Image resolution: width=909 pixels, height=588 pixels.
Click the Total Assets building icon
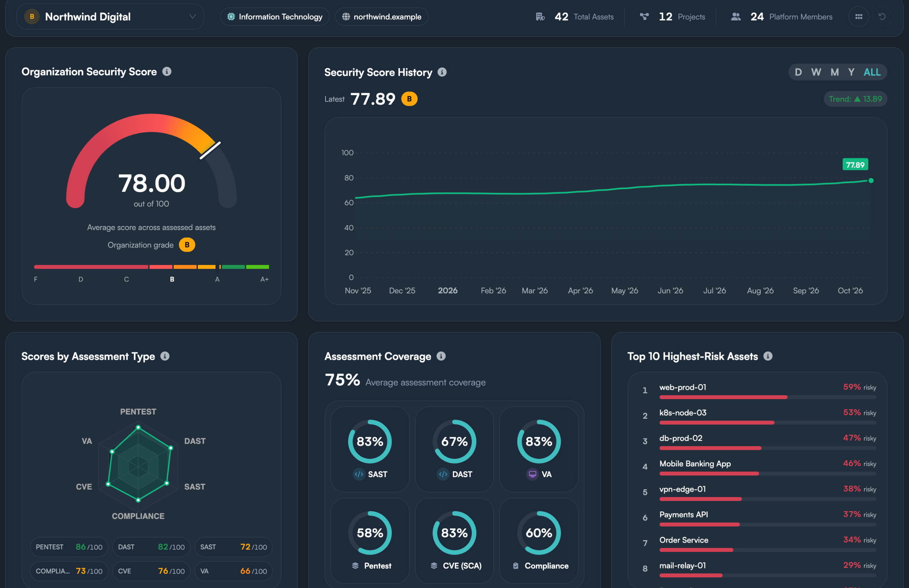(x=540, y=16)
